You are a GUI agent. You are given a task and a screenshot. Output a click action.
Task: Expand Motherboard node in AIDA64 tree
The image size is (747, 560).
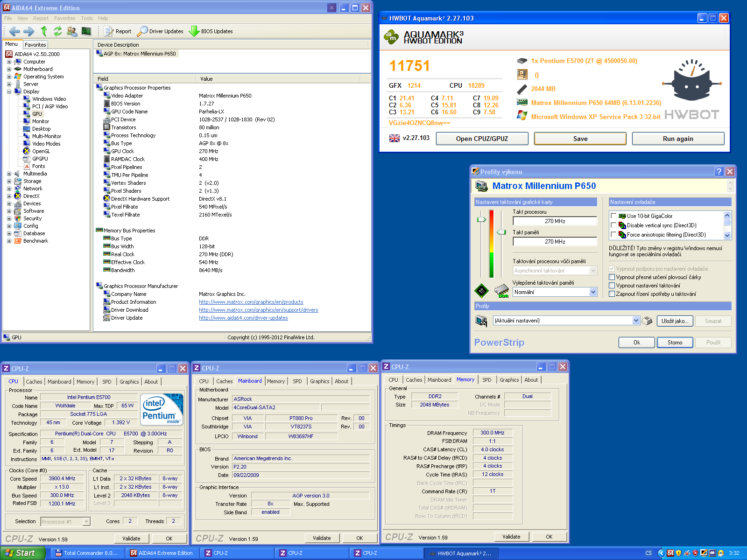click(x=9, y=69)
